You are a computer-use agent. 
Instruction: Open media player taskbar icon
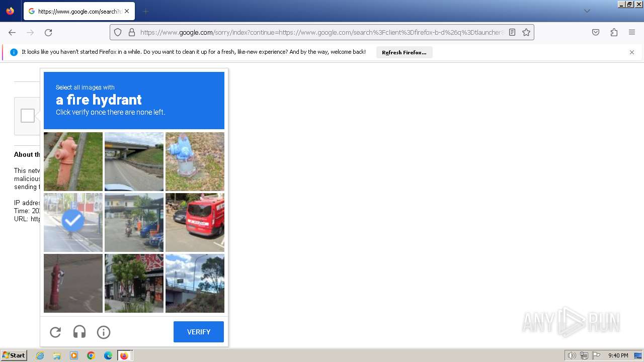74,355
